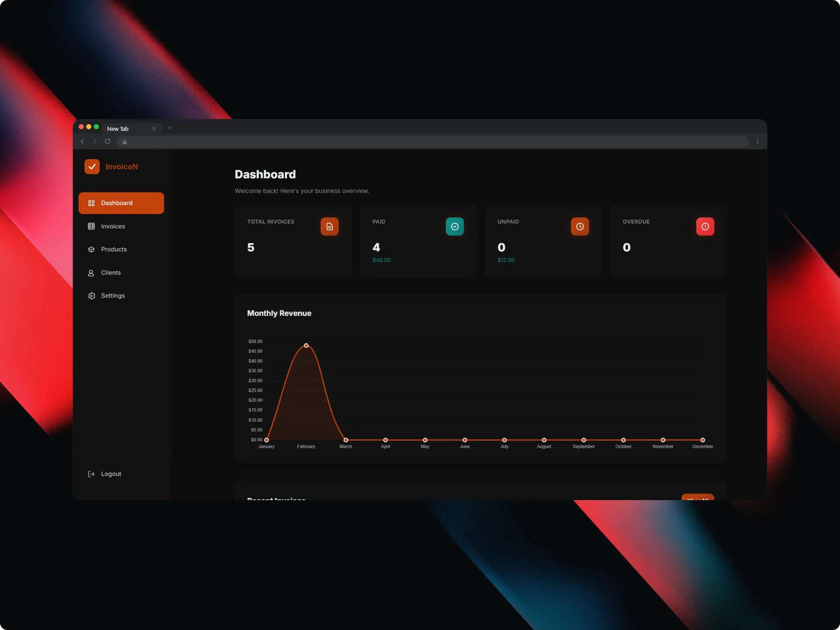This screenshot has height=630, width=840.
Task: Open Settings via the gear icon
Action: (x=91, y=296)
